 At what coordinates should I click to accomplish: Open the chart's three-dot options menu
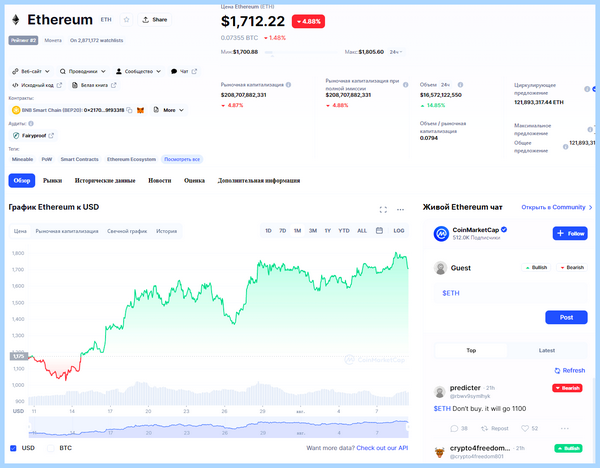pyautogui.click(x=400, y=210)
